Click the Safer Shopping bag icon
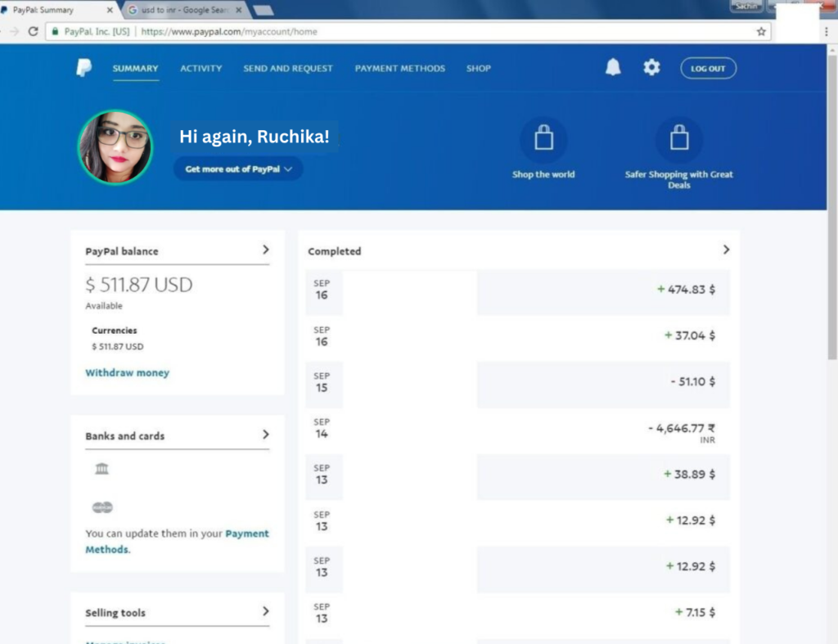The height and width of the screenshot is (644, 838). (679, 139)
